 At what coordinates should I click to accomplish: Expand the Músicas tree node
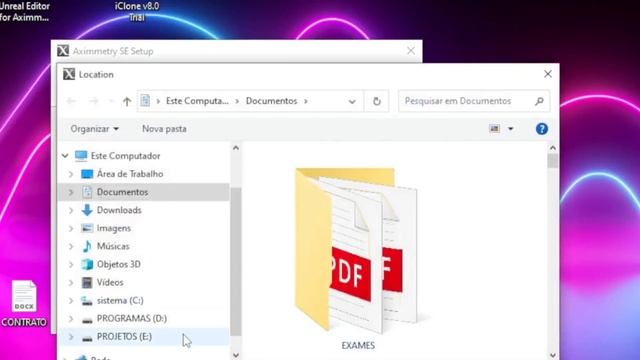71,246
